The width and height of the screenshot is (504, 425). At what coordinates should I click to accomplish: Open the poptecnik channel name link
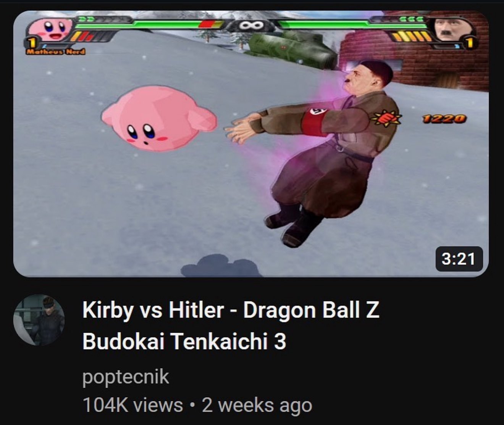tap(126, 377)
